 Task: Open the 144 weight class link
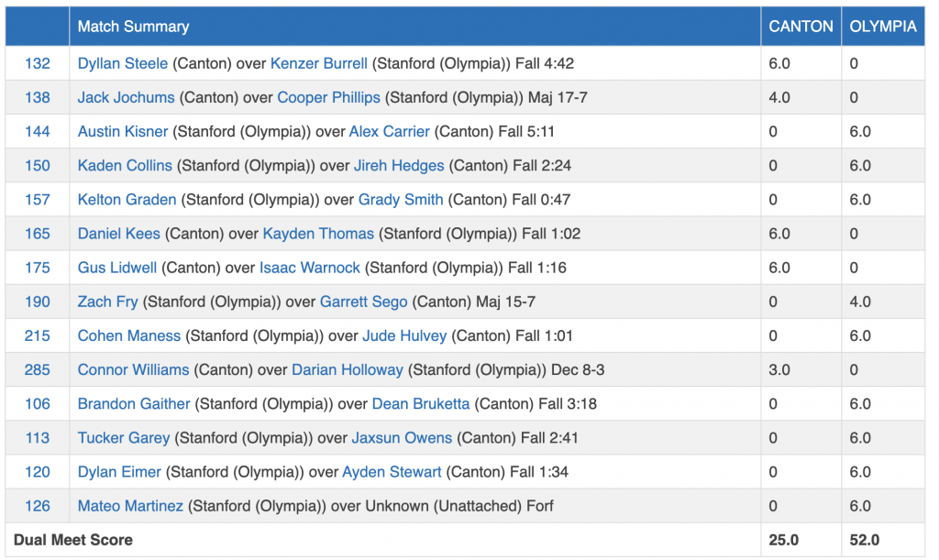(x=38, y=131)
